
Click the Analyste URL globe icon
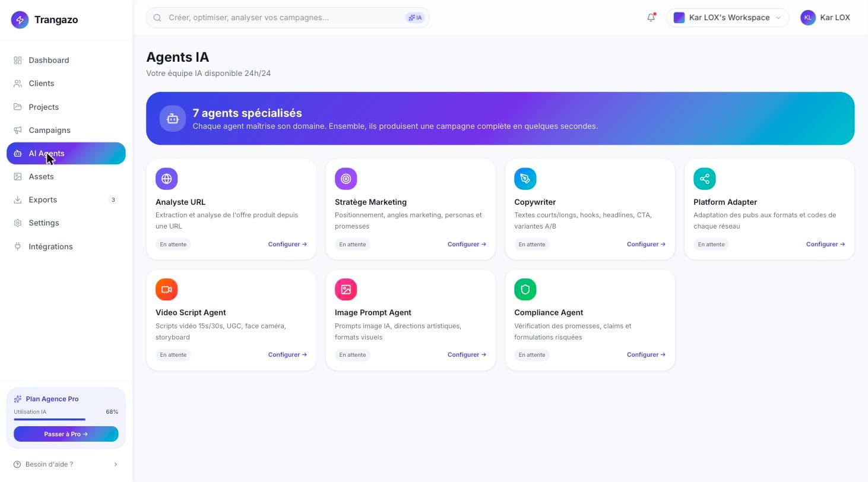(x=166, y=179)
